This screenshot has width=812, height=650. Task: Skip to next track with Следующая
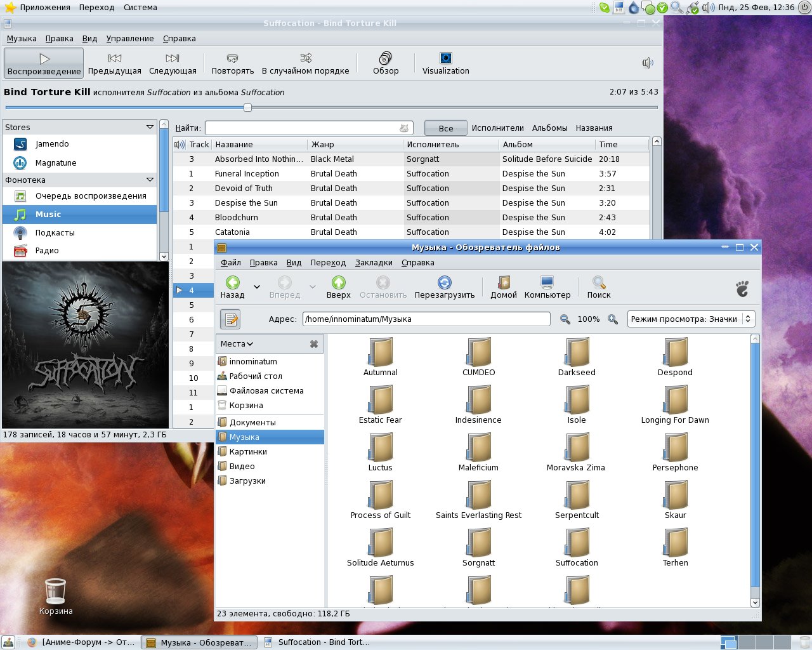173,63
